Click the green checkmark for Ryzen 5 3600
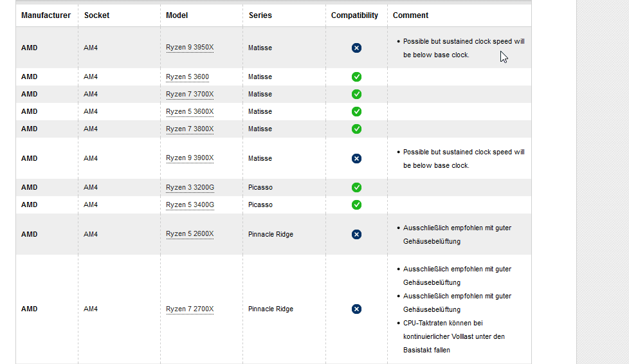The image size is (629, 364). (x=356, y=77)
